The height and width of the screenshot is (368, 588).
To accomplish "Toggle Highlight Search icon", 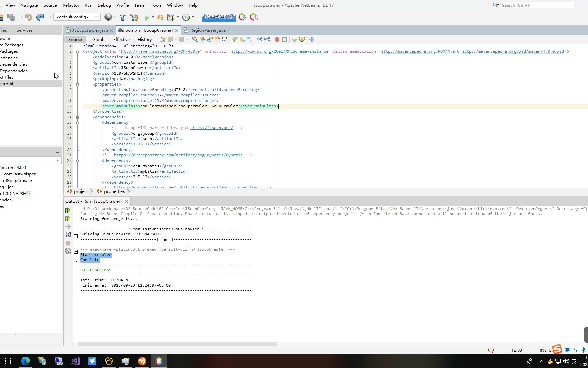I will [217, 40].
